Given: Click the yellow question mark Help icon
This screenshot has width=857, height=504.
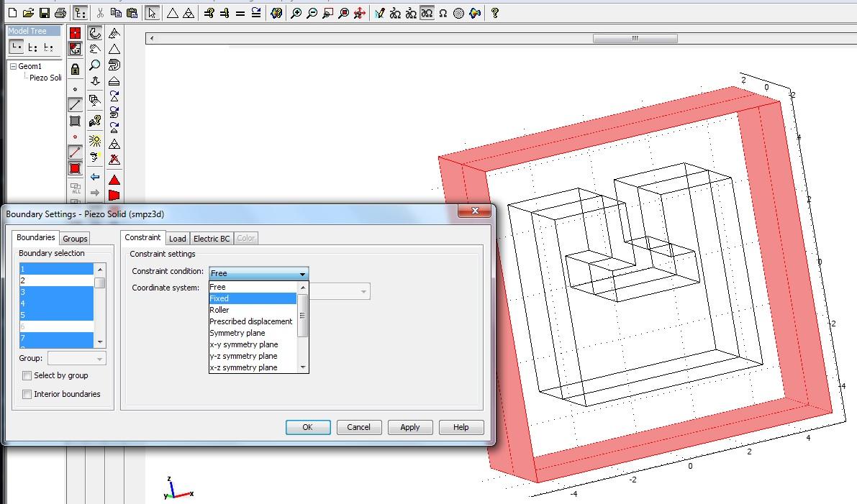Looking at the screenshot, I should 494,13.
